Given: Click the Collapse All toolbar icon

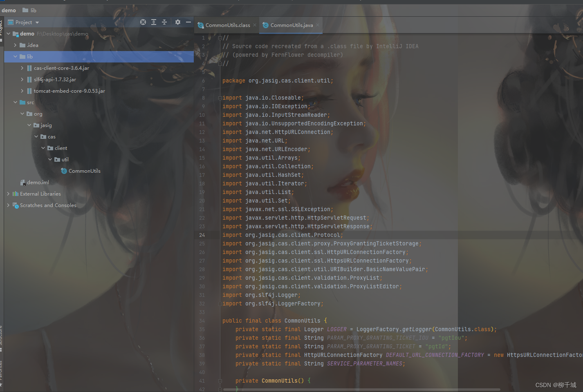Looking at the screenshot, I should pyautogui.click(x=164, y=22).
